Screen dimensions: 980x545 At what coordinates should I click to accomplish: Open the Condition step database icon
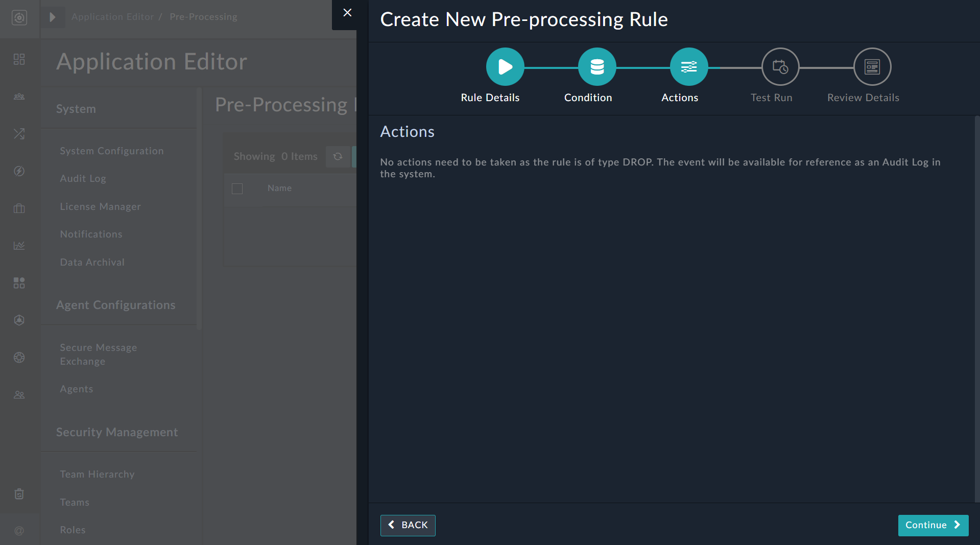pos(596,66)
